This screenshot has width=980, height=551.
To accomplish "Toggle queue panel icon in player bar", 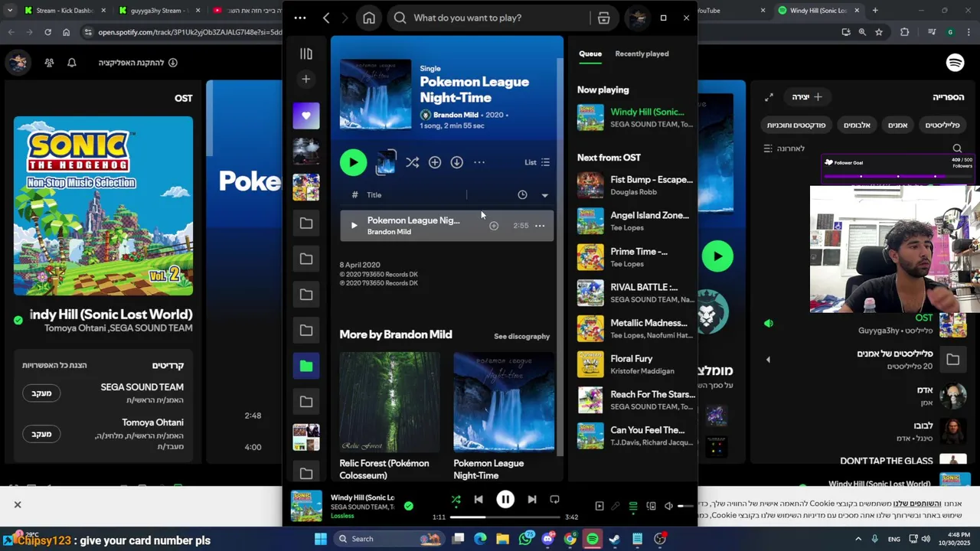I will tap(633, 506).
